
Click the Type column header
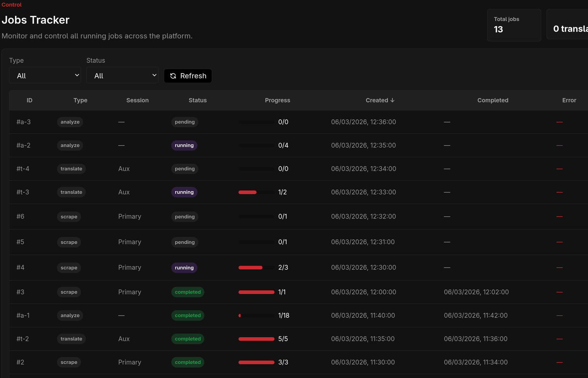pos(80,100)
